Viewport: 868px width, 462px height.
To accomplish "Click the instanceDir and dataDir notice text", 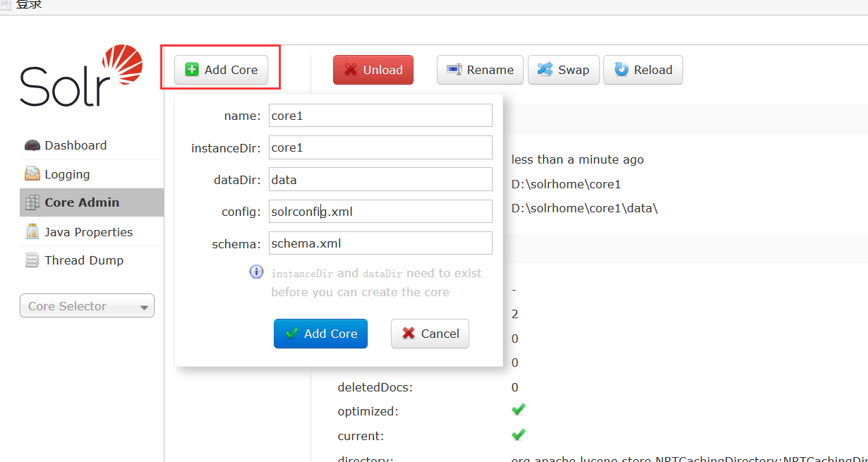I will 376,282.
